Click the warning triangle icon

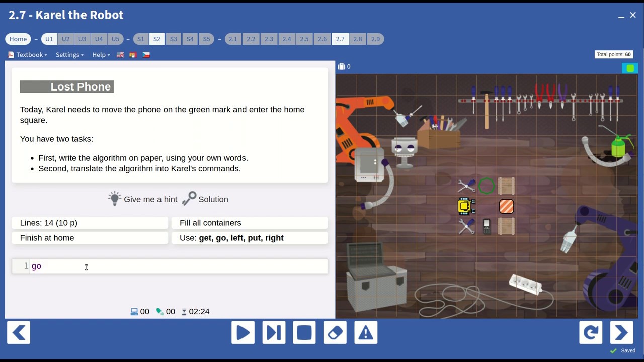point(366,333)
